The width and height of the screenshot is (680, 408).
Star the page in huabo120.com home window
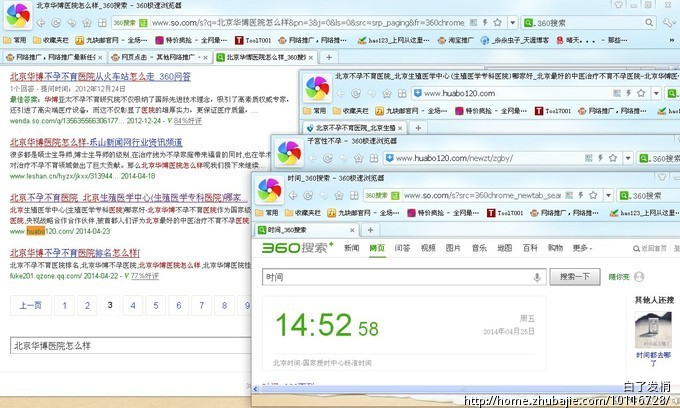tap(641, 93)
